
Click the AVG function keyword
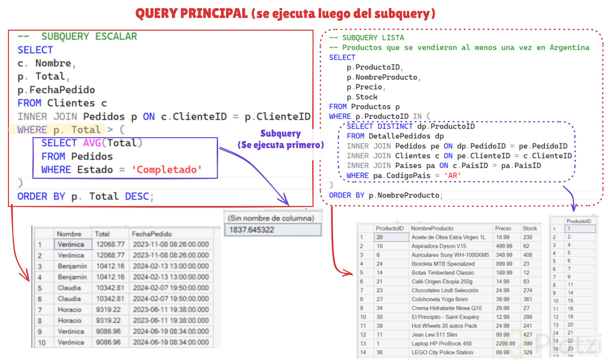pyautogui.click(x=92, y=143)
